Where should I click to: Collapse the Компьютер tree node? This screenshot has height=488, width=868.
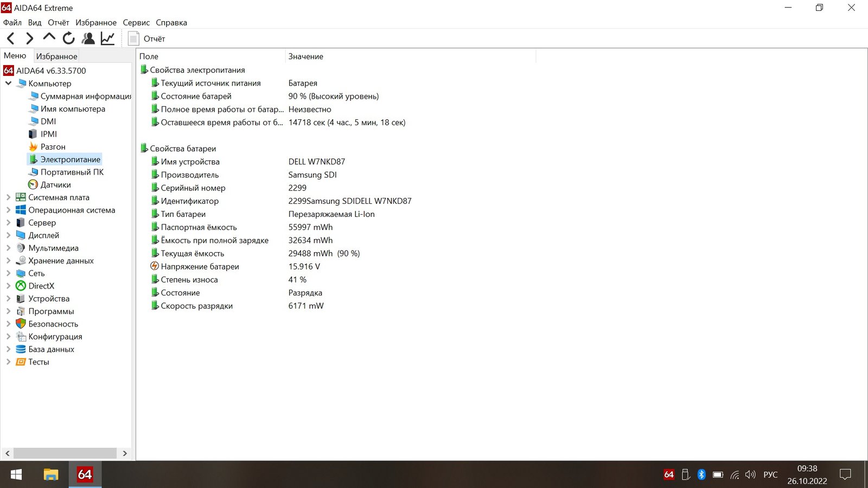(8, 84)
